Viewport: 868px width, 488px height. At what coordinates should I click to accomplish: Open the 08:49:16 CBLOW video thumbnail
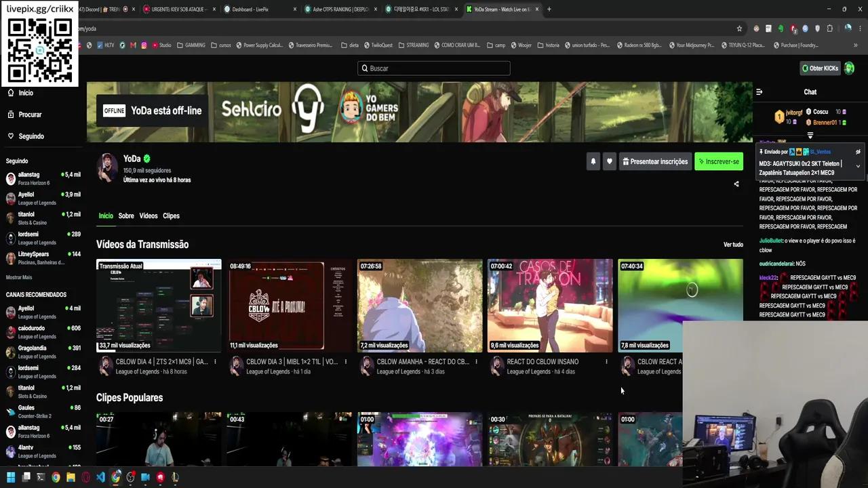290,305
